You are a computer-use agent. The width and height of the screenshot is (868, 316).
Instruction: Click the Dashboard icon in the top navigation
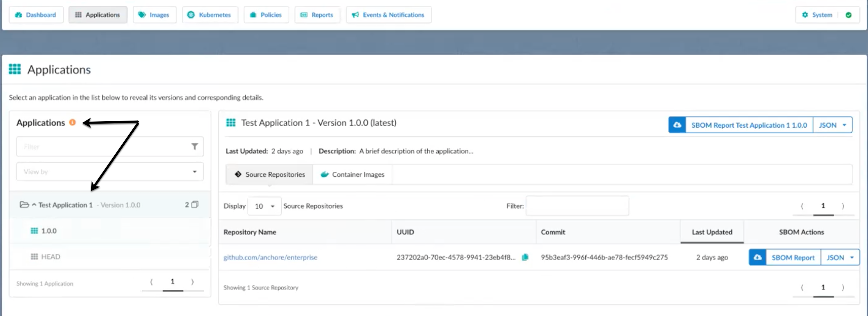click(x=19, y=14)
